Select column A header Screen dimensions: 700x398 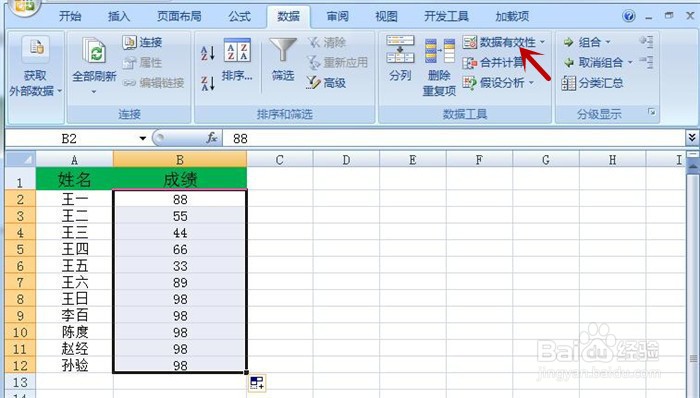coord(75,159)
